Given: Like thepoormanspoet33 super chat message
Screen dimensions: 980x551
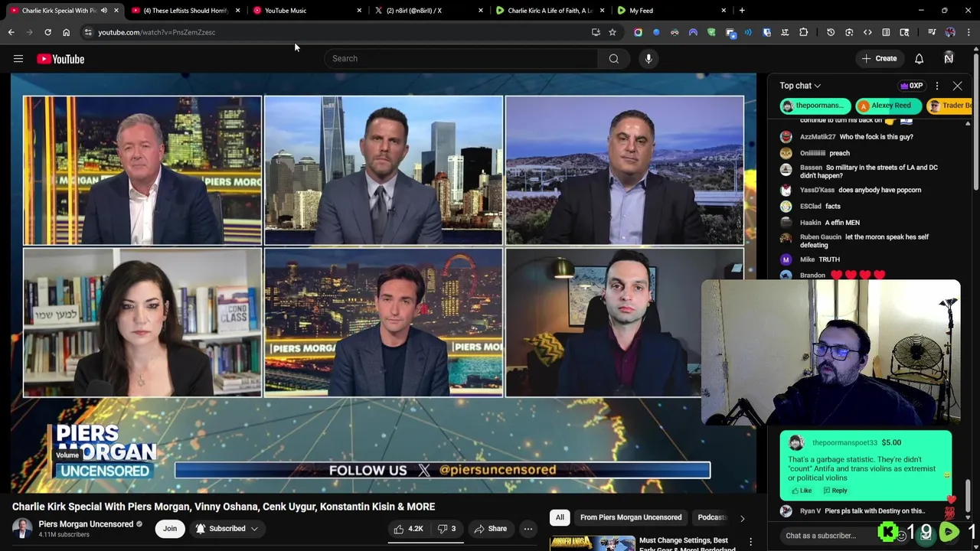Looking at the screenshot, I should click(x=801, y=491).
